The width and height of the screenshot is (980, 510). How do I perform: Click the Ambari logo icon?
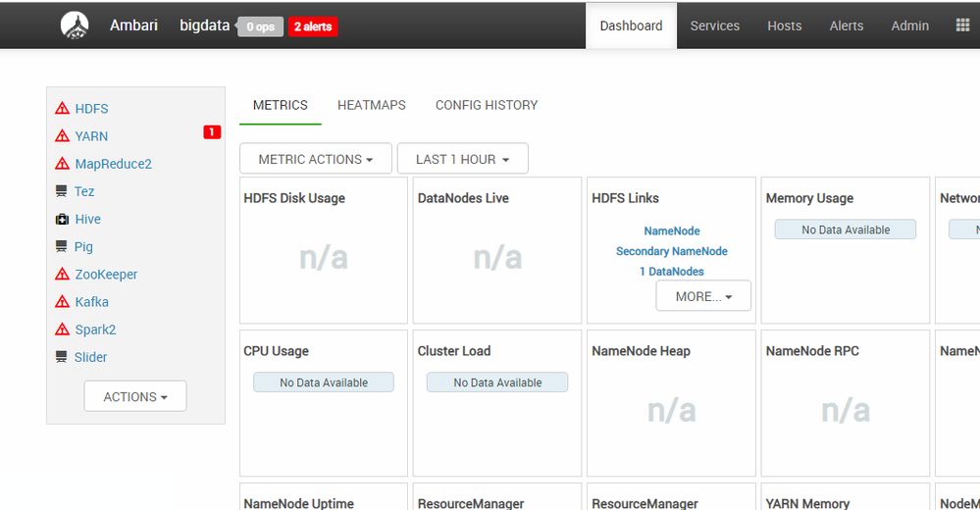75,25
